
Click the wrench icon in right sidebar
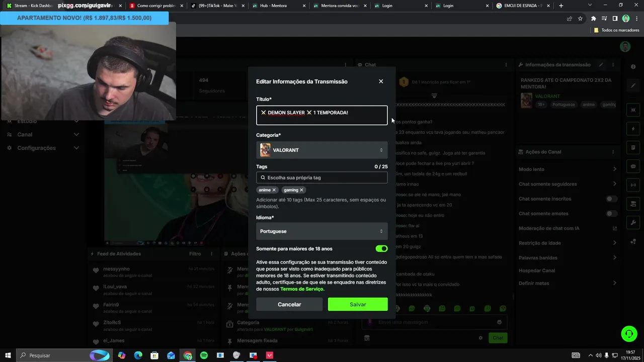633,222
